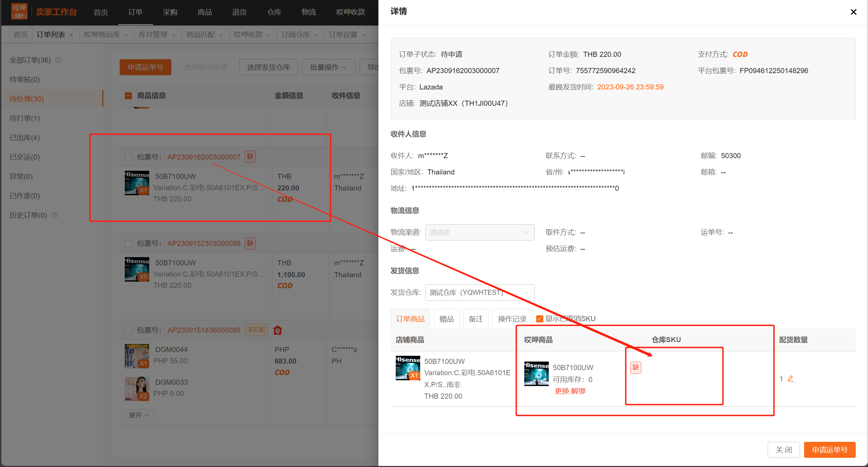Open Hisense thumbnail in 店铺商品 column
868x467 pixels.
(408, 368)
